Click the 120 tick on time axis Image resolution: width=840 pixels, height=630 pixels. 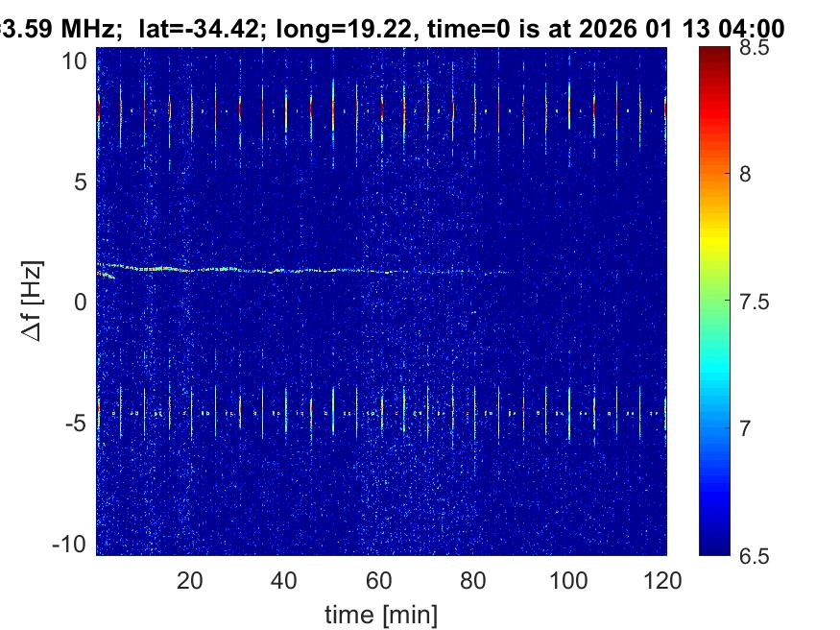pyautogui.click(x=665, y=580)
